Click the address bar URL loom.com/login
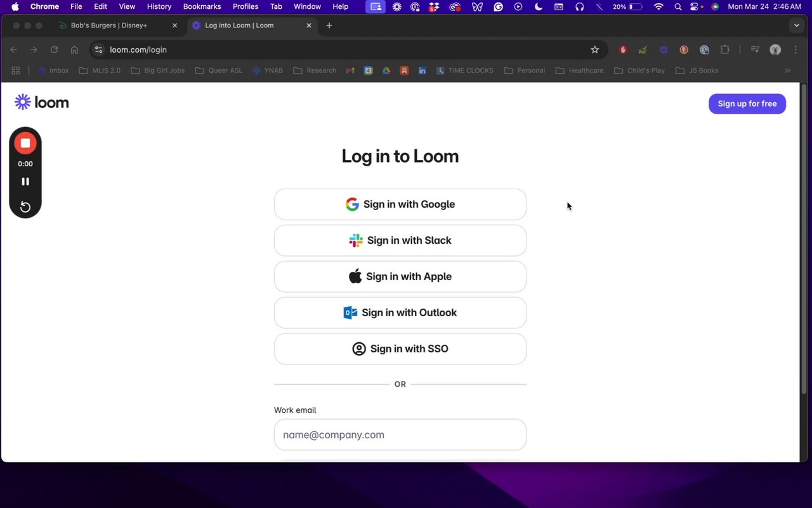The width and height of the screenshot is (812, 508). (x=138, y=50)
